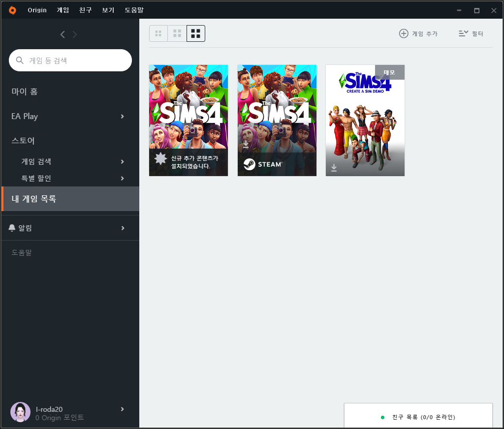Open the 게임 menu
504x429 pixels.
[x=63, y=10]
